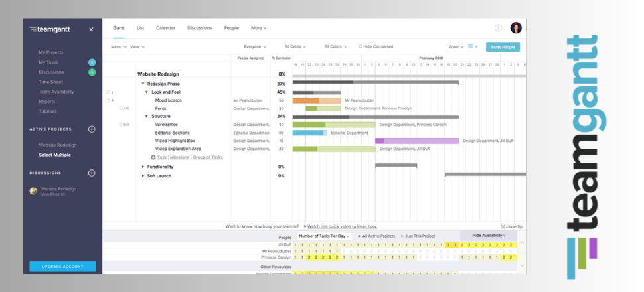Dismiss the tip with close tip link
Screen dimensions: 644x292
511,226
